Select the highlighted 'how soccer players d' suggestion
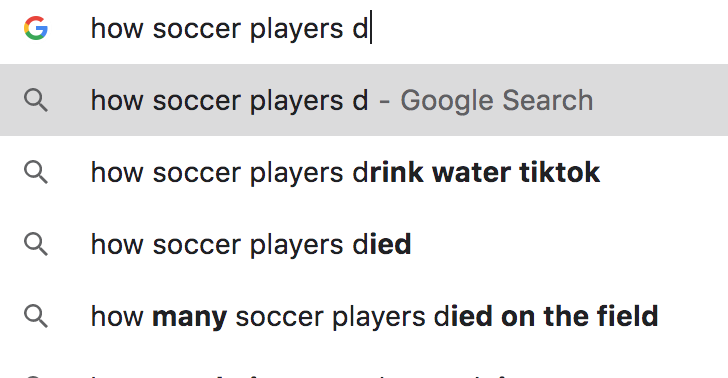This screenshot has width=728, height=378. click(x=364, y=100)
